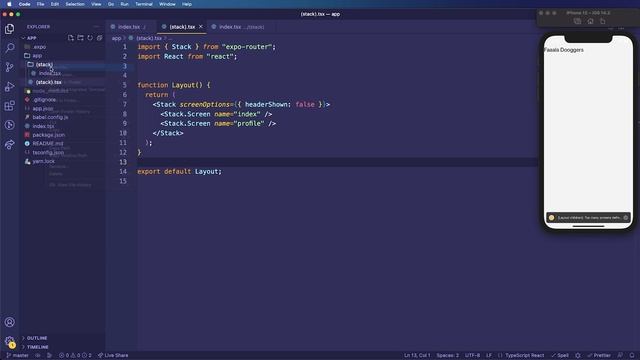Screen dimensions: 640x360
Task: Open errors and warnings count in status bar
Action: (x=76, y=356)
